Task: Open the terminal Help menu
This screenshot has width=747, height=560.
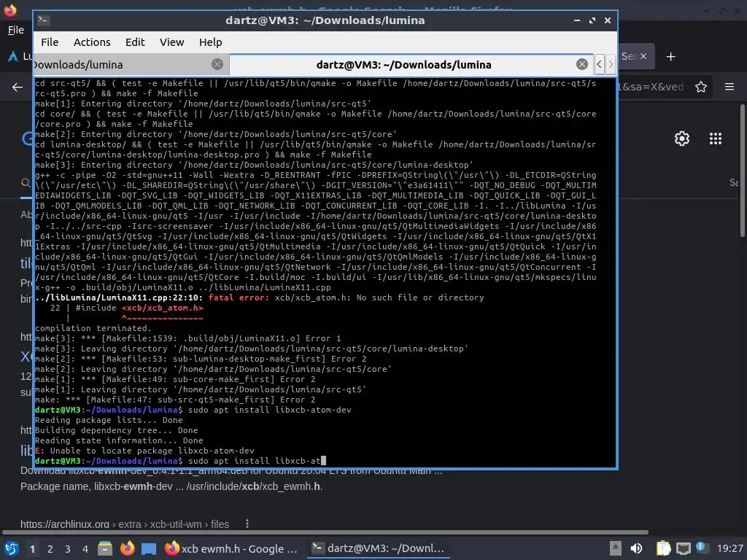Action: 211,42
